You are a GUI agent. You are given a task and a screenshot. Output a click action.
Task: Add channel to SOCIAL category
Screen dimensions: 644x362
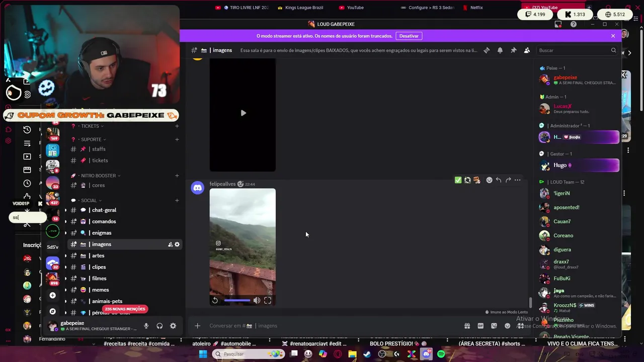point(177,201)
